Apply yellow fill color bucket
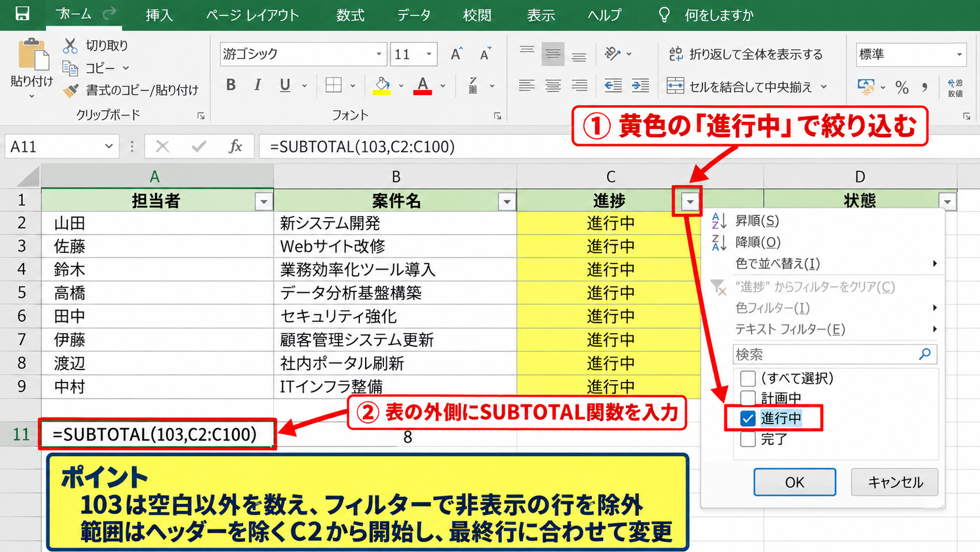 point(382,86)
